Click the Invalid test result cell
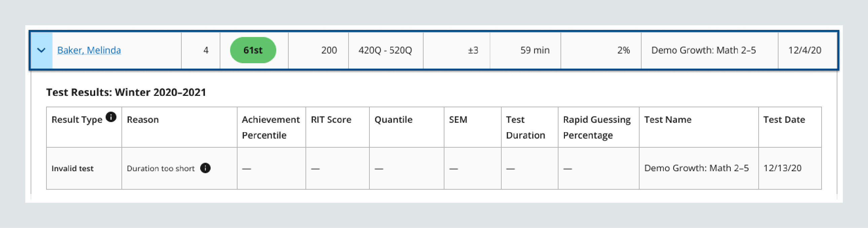The height and width of the screenshot is (228, 868). click(72, 168)
